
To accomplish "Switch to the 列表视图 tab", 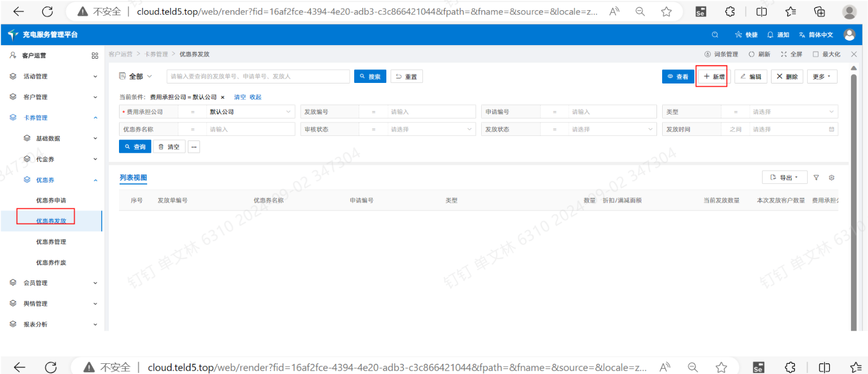I will 133,178.
